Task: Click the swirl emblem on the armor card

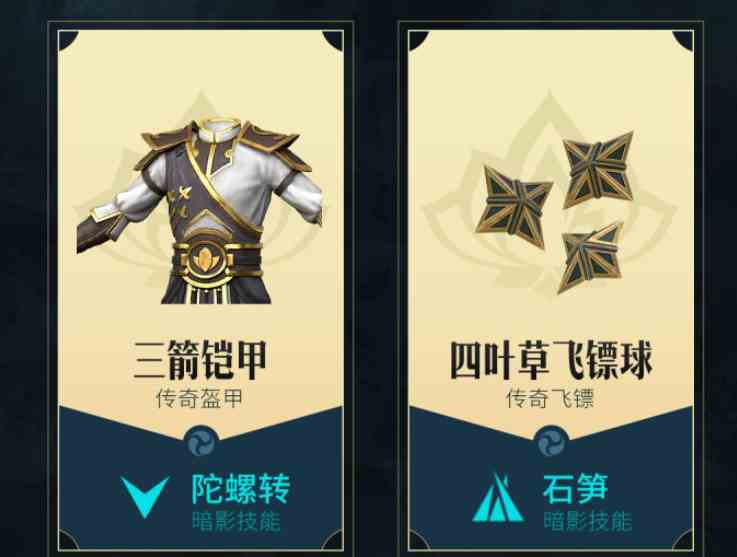Action: (x=201, y=442)
